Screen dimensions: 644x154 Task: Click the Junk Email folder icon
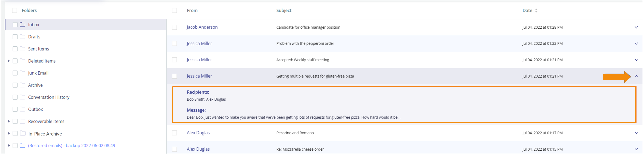(x=22, y=73)
